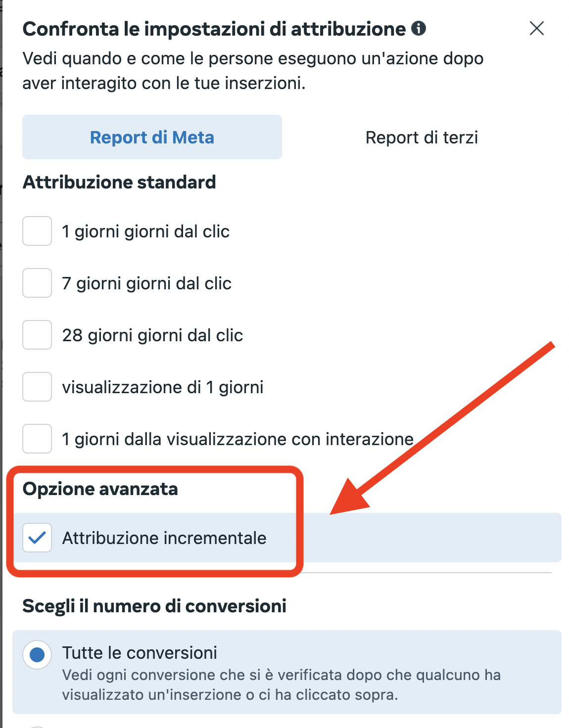The height and width of the screenshot is (728, 569).
Task: Close the attribution settings dialog
Action: pyautogui.click(x=536, y=29)
